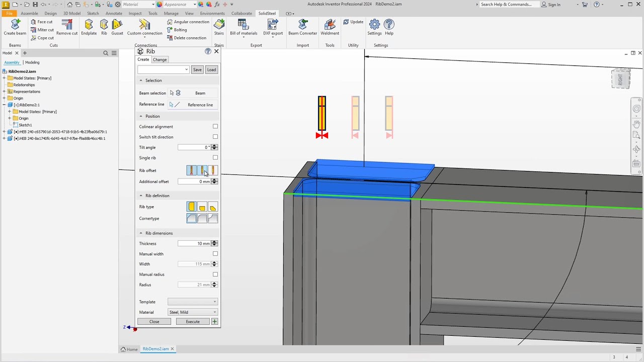Select the third Cornertype option
Image resolution: width=644 pixels, height=362 pixels.
[x=213, y=218]
